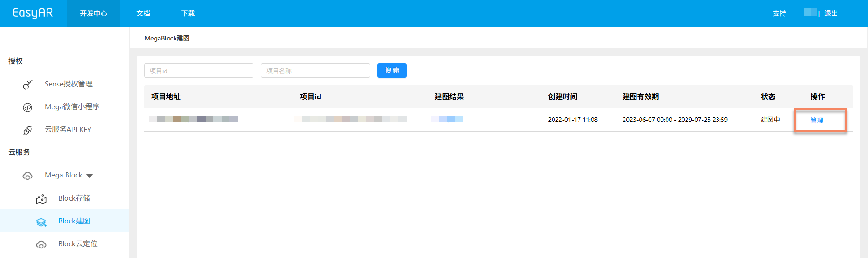Click the Sense授权管理 key icon
Image resolution: width=868 pixels, height=258 pixels.
pyautogui.click(x=28, y=84)
